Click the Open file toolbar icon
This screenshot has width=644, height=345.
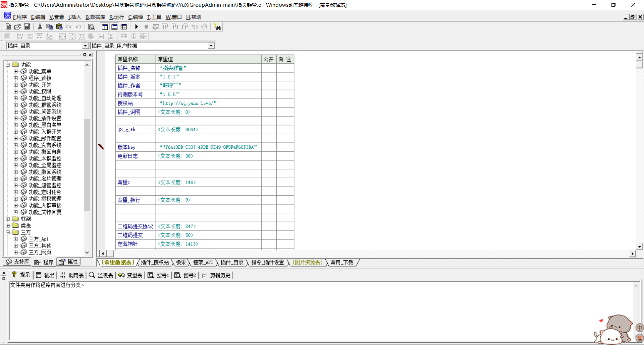pos(17,27)
